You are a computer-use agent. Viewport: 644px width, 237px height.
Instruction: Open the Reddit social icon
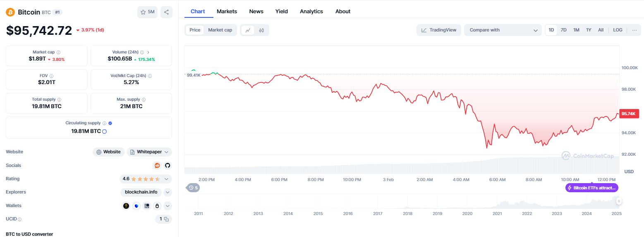tap(157, 165)
